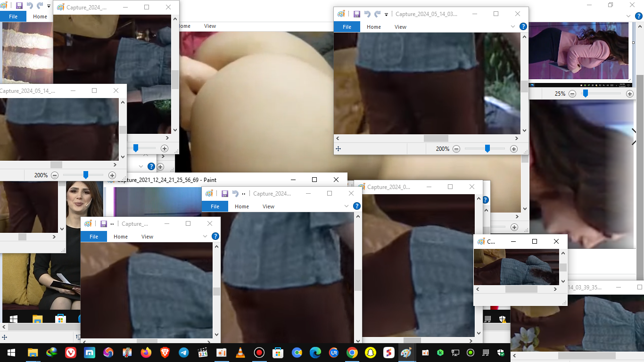Click the Save icon in the Capture_2024_05_14_03 window

pos(357,14)
